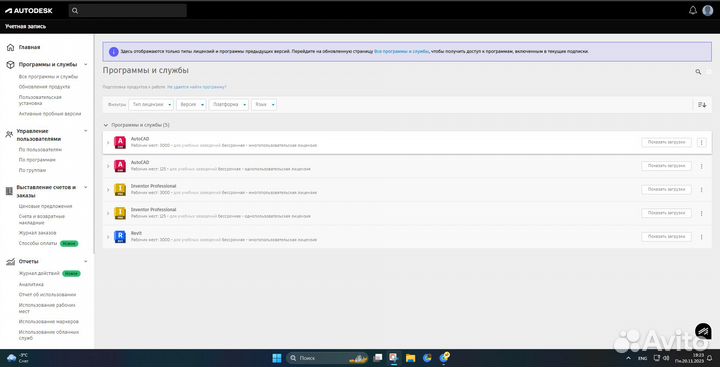Collapse Программы и службы (5) group

(106, 125)
